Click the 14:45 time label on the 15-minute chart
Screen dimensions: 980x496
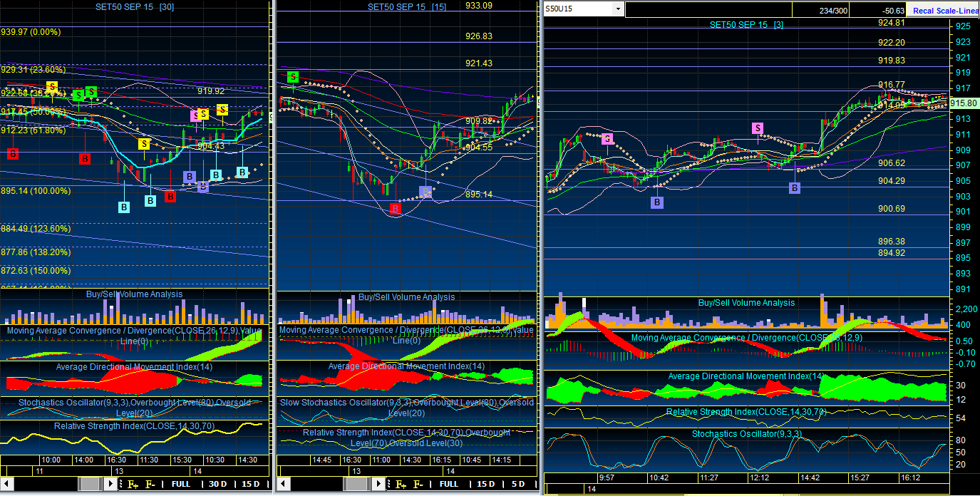click(x=322, y=460)
